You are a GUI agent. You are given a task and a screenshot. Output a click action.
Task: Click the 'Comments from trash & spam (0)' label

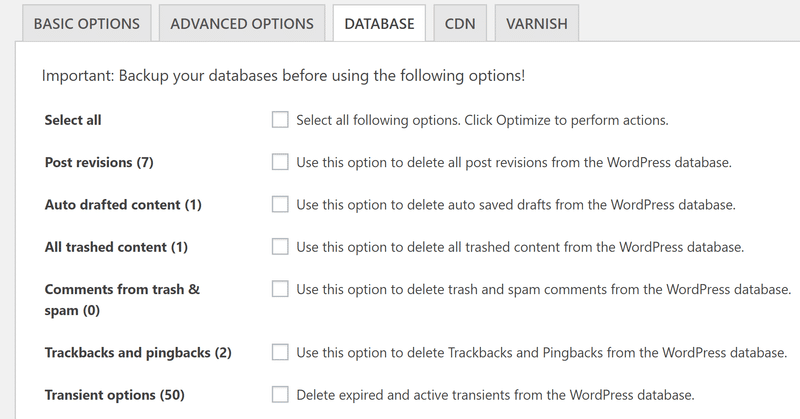pos(122,299)
